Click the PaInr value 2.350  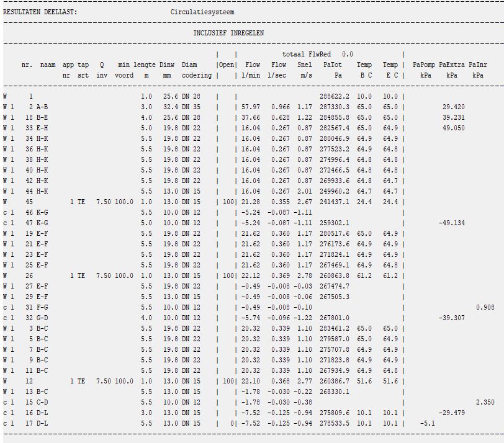(x=485, y=402)
